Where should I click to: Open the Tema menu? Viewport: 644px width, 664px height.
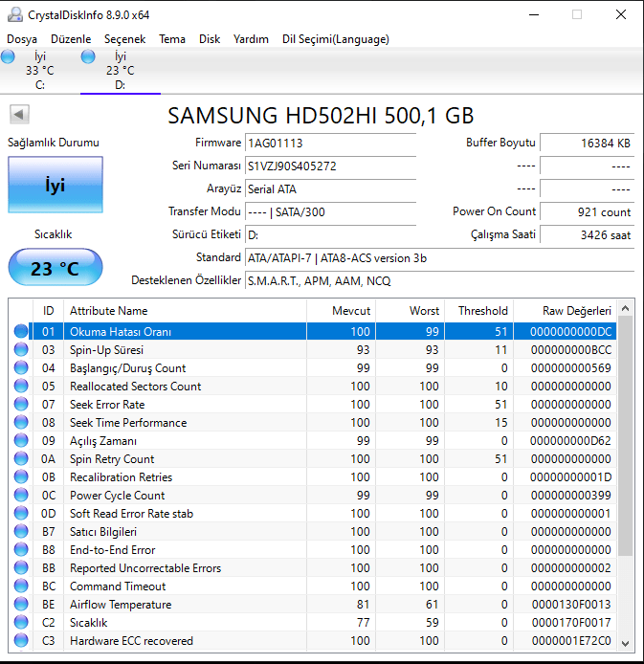pos(172,39)
